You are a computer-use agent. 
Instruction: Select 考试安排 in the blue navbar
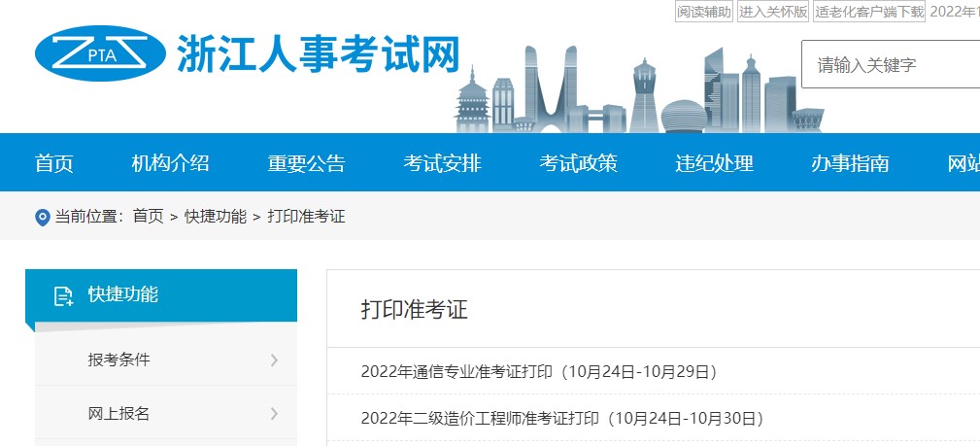click(x=443, y=163)
